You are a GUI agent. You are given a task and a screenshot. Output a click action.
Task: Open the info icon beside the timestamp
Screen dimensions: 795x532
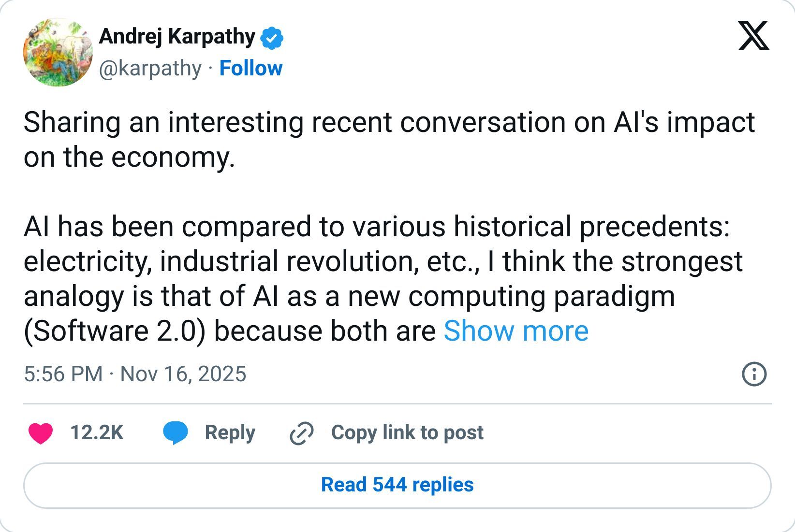click(x=754, y=374)
